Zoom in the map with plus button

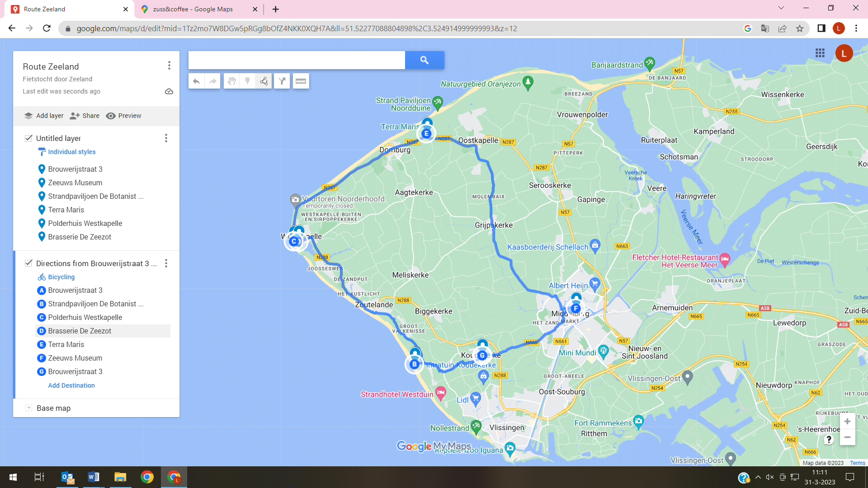tap(847, 422)
